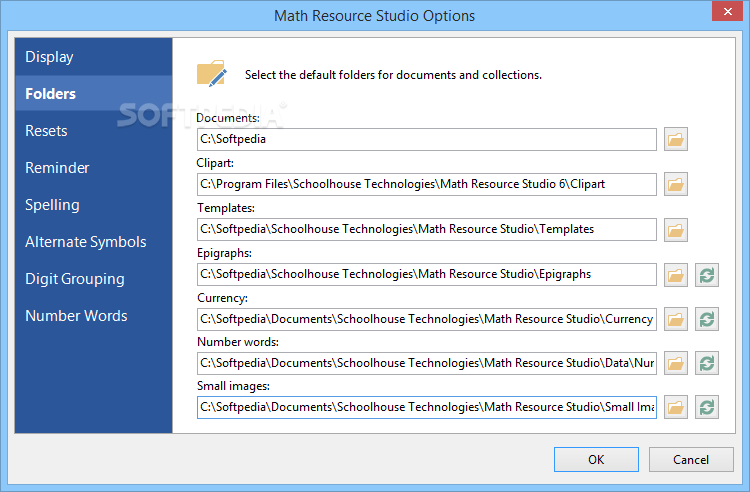750x492 pixels.
Task: Show the Digit Grouping options
Action: (x=93, y=279)
